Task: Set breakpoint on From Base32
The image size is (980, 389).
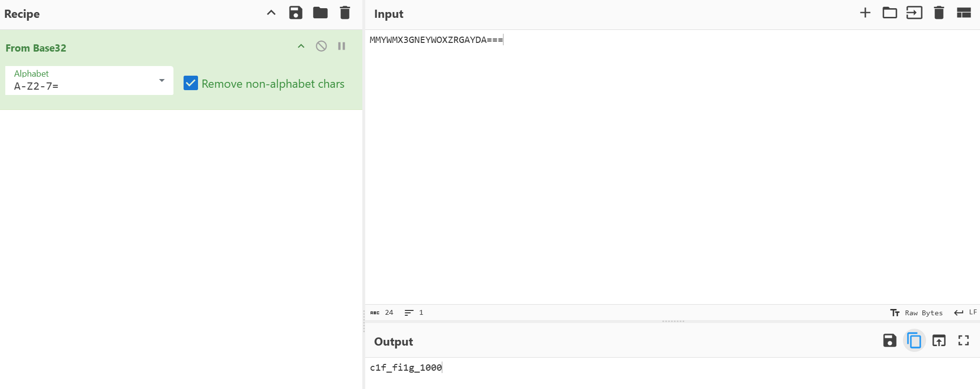Action: point(342,46)
